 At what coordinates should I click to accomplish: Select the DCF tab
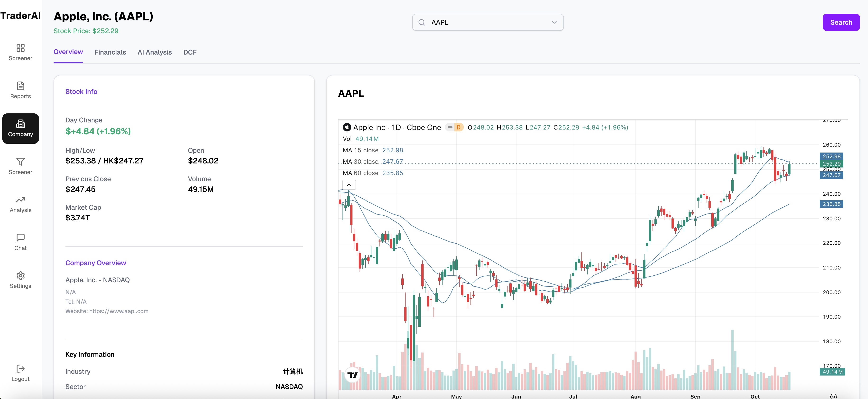coord(190,52)
